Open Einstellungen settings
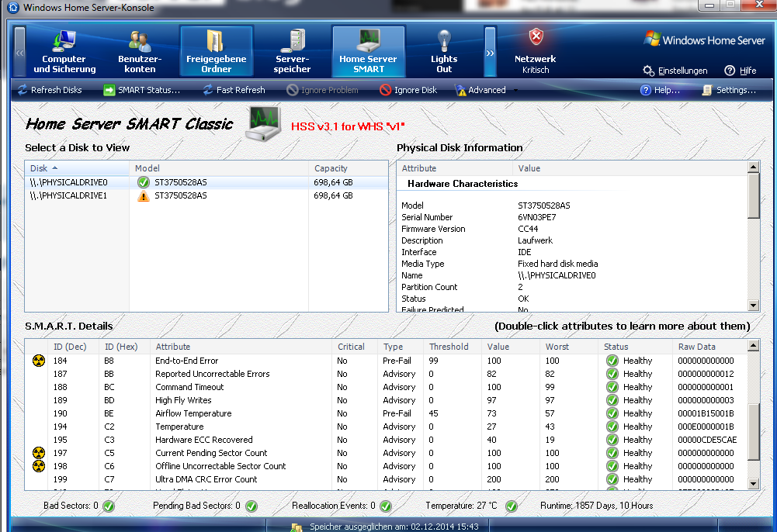Viewport: 777px width, 532px height. (675, 71)
